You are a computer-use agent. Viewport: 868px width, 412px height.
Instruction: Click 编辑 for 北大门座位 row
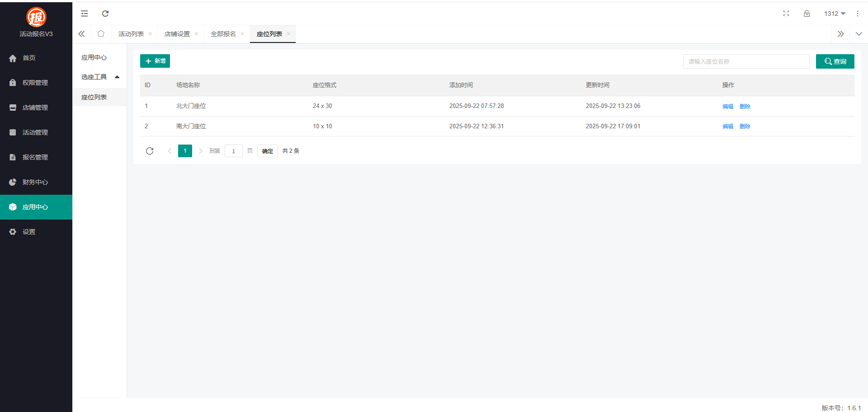pyautogui.click(x=727, y=107)
